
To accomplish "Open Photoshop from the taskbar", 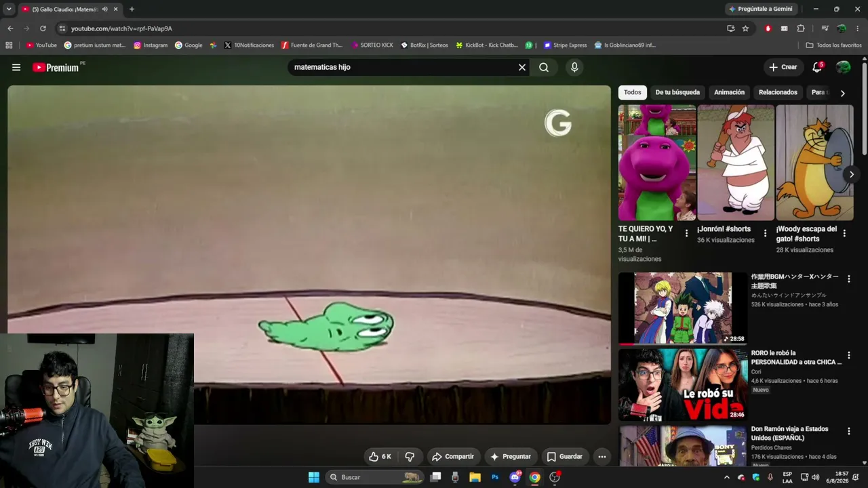I will click(495, 477).
